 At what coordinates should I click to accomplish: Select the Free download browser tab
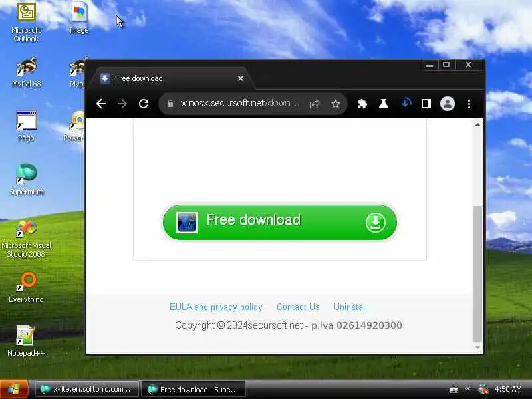pos(173,78)
